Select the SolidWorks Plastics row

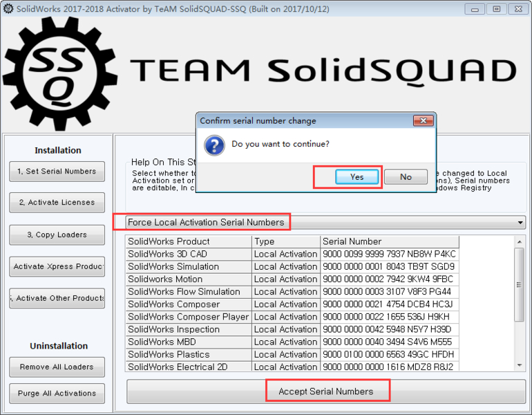292,355
